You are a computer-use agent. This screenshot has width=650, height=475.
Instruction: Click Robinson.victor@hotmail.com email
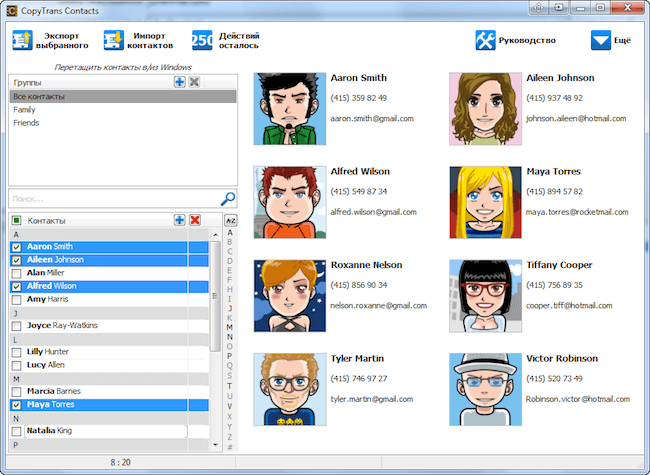pos(578,399)
